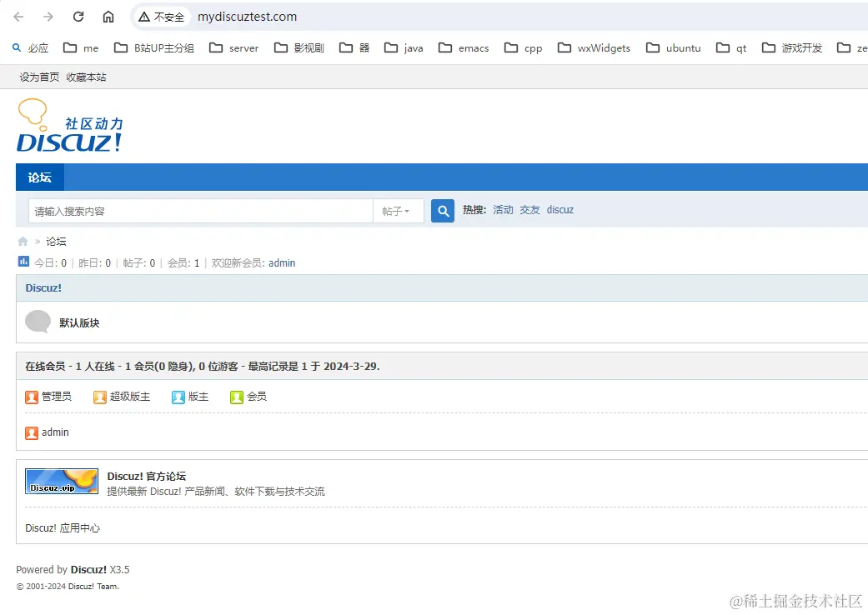Click hot search term 活动
The width and height of the screenshot is (868, 615).
(503, 210)
